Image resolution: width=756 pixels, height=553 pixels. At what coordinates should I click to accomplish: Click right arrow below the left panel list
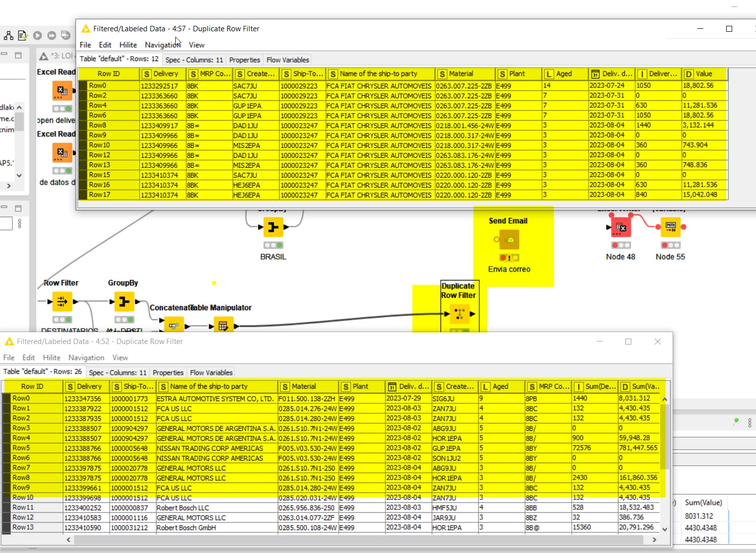click(x=8, y=186)
